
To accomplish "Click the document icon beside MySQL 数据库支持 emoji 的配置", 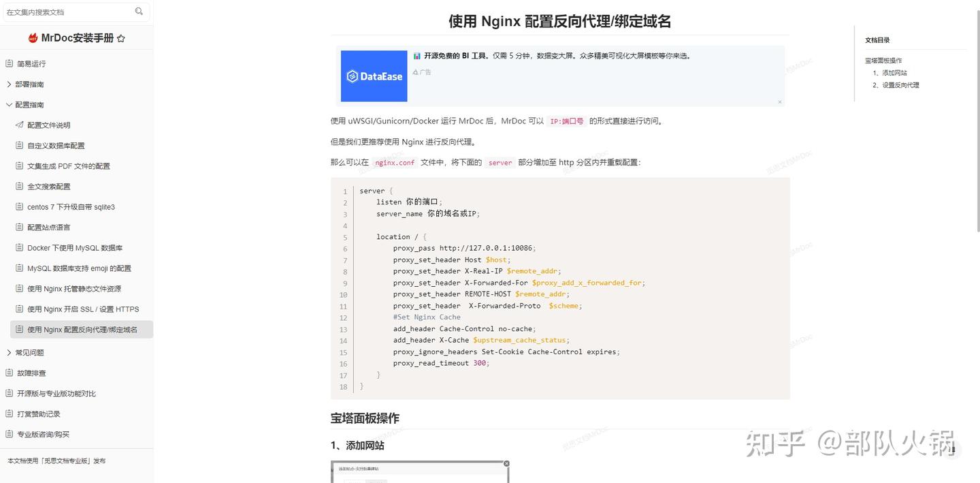I will point(19,268).
